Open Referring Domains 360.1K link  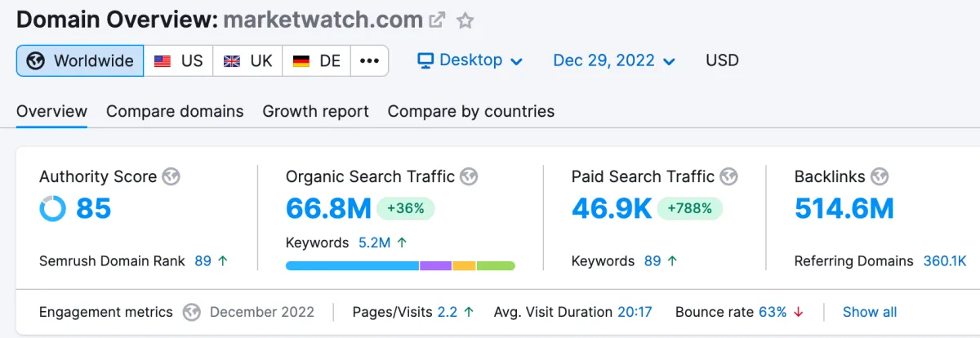click(945, 261)
